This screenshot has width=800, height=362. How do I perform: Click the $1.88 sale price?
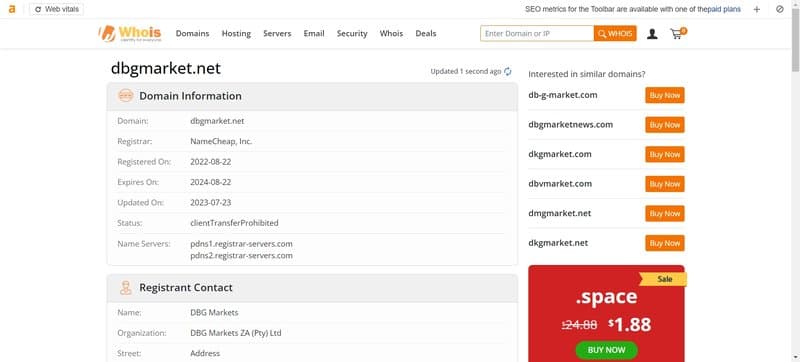coord(630,325)
